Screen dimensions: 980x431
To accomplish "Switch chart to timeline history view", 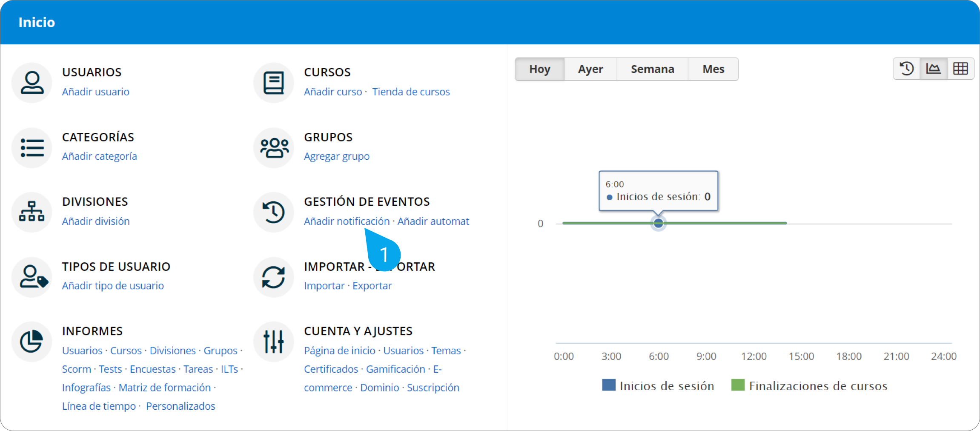I will point(906,69).
